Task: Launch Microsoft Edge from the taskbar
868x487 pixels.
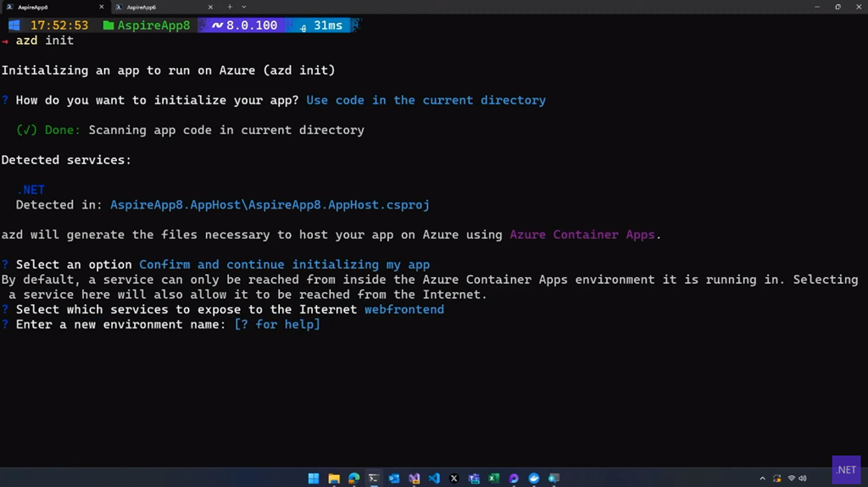Action: tap(354, 479)
